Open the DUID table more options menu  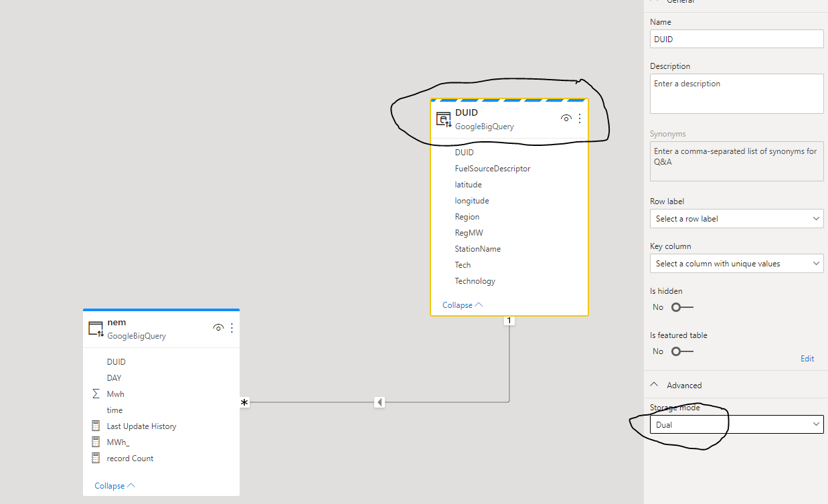580,118
